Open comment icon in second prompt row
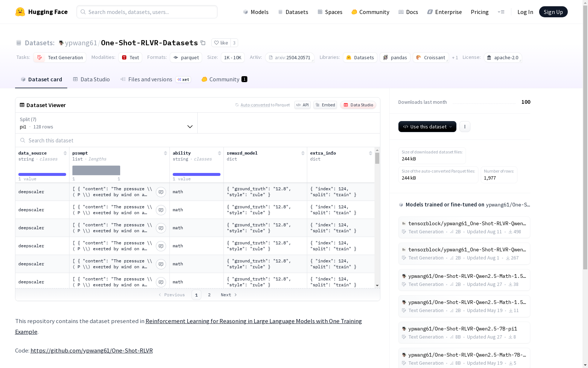The width and height of the screenshot is (588, 368). [161, 210]
